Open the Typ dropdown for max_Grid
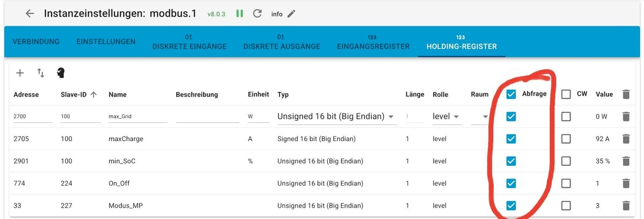This screenshot has height=219, width=644. (336, 116)
